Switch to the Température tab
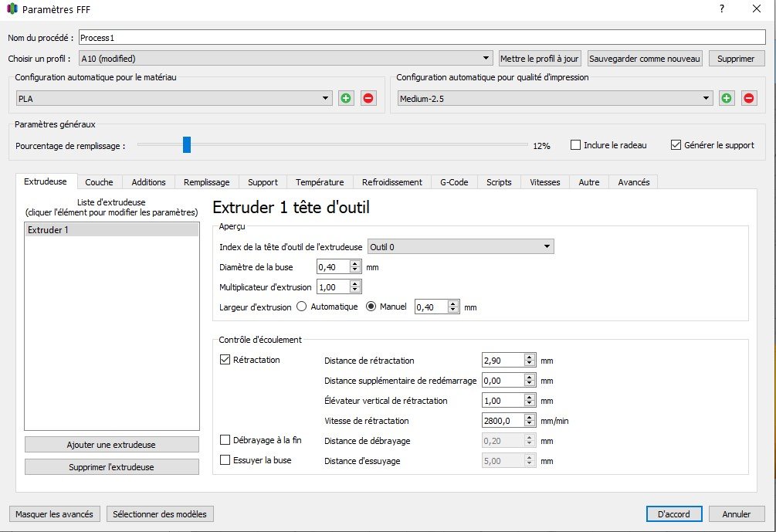The image size is (776, 532). pos(320,182)
